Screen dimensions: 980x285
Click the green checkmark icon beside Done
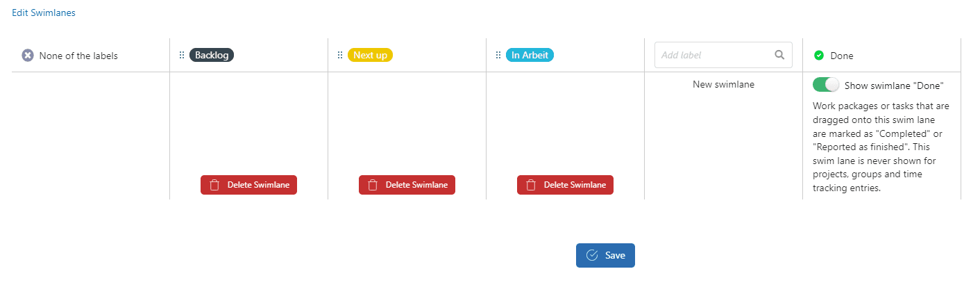pyautogui.click(x=818, y=56)
